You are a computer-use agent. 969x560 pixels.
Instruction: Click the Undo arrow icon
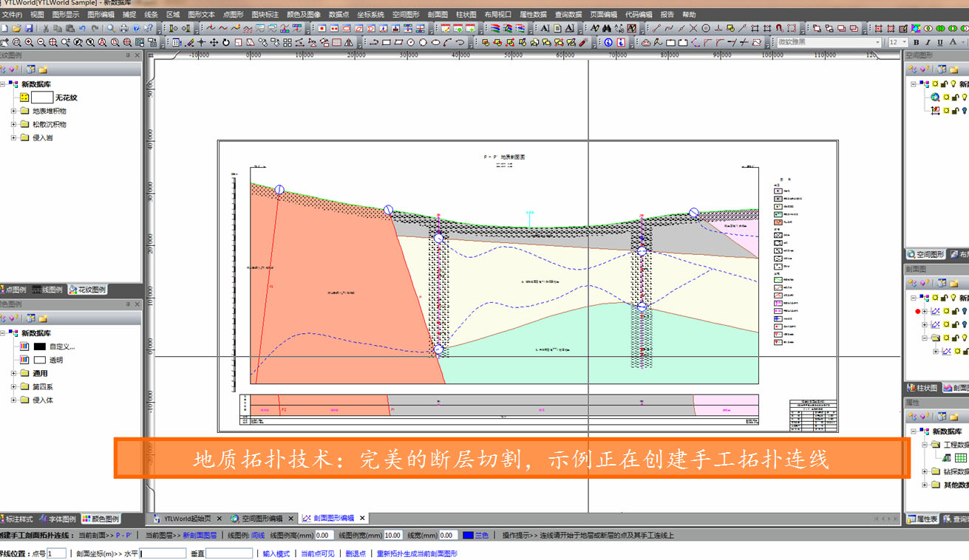point(82,28)
